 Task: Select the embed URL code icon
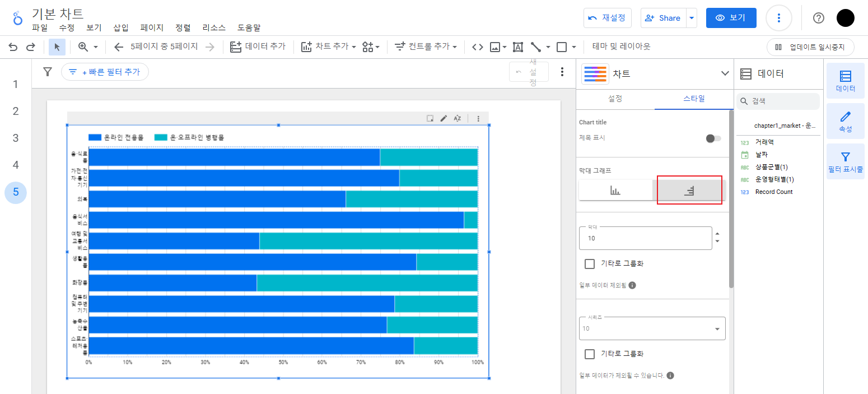pyautogui.click(x=477, y=47)
